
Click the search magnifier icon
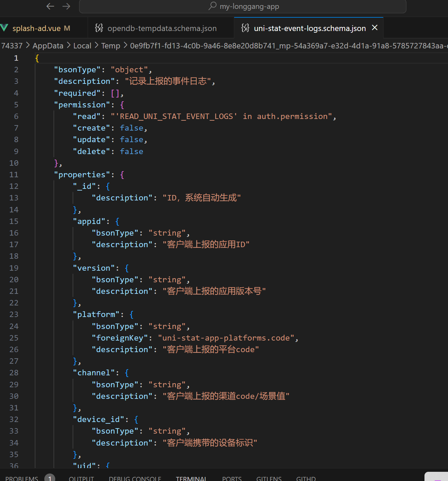[212, 6]
